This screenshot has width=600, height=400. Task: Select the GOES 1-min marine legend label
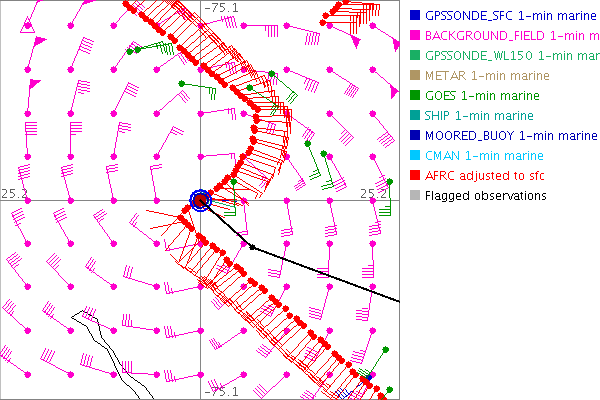tap(480, 96)
